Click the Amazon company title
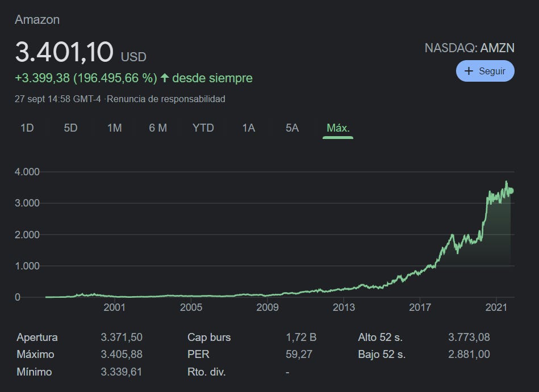The height and width of the screenshot is (392, 539). 37,19
